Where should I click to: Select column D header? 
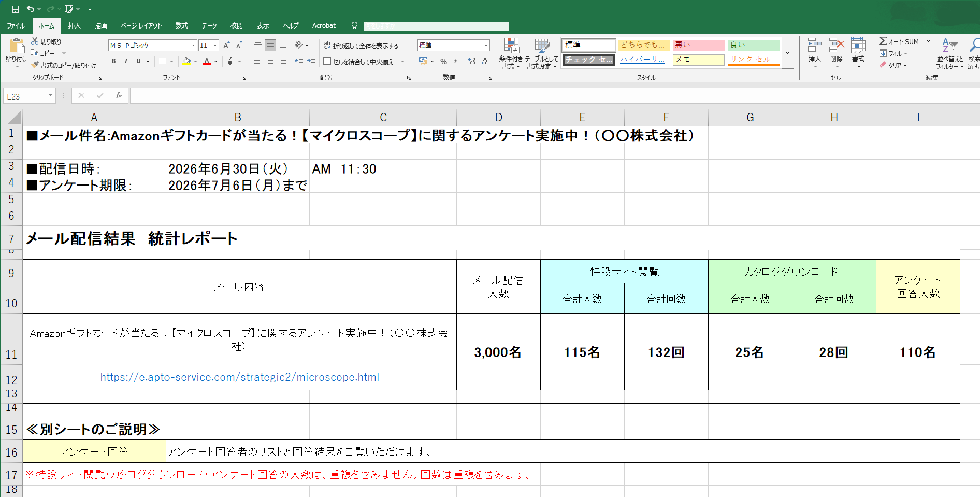coord(498,118)
